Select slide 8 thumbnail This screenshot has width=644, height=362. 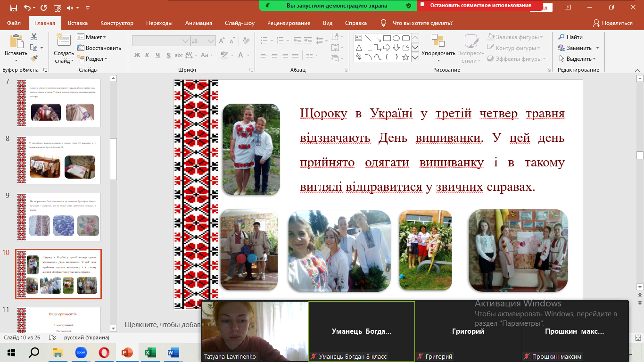click(x=58, y=160)
